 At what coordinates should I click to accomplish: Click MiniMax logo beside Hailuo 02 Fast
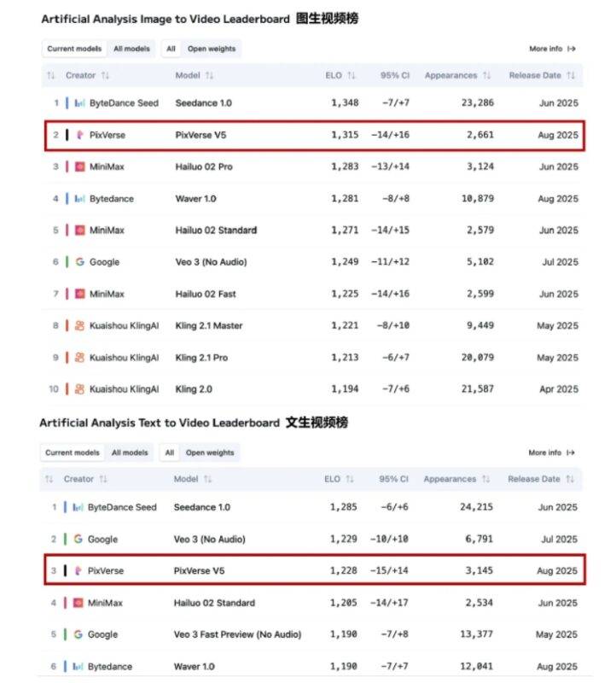[x=79, y=294]
